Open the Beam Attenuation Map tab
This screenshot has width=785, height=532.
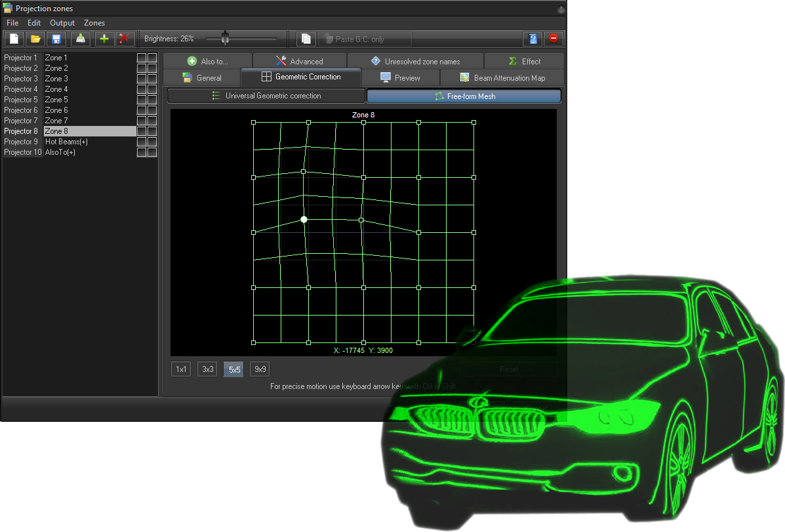pyautogui.click(x=502, y=77)
